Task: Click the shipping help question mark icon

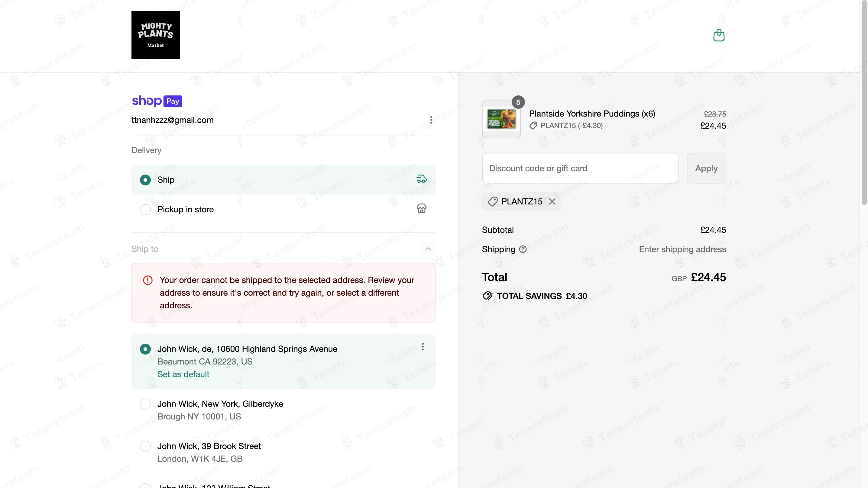Action: 523,249
